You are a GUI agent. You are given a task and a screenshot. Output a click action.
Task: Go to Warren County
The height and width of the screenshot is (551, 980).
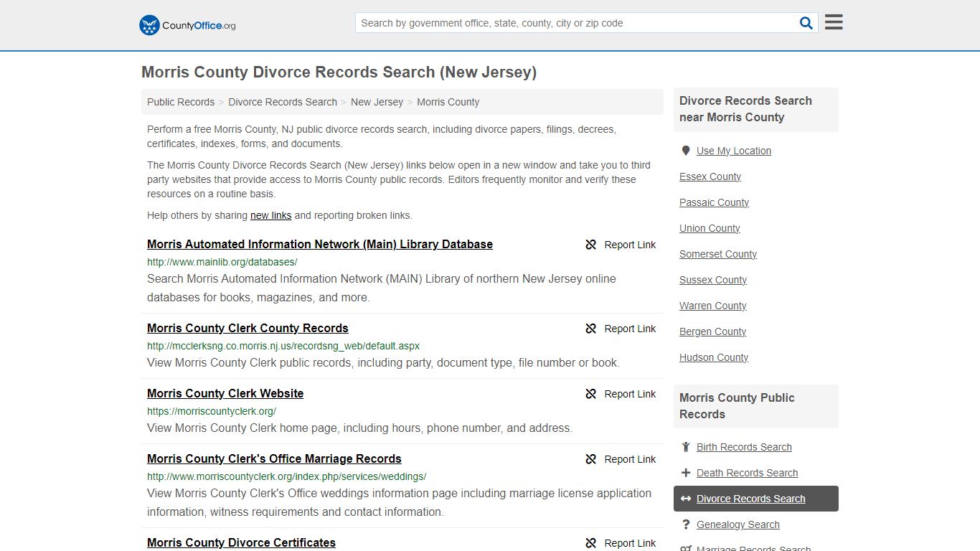click(713, 306)
